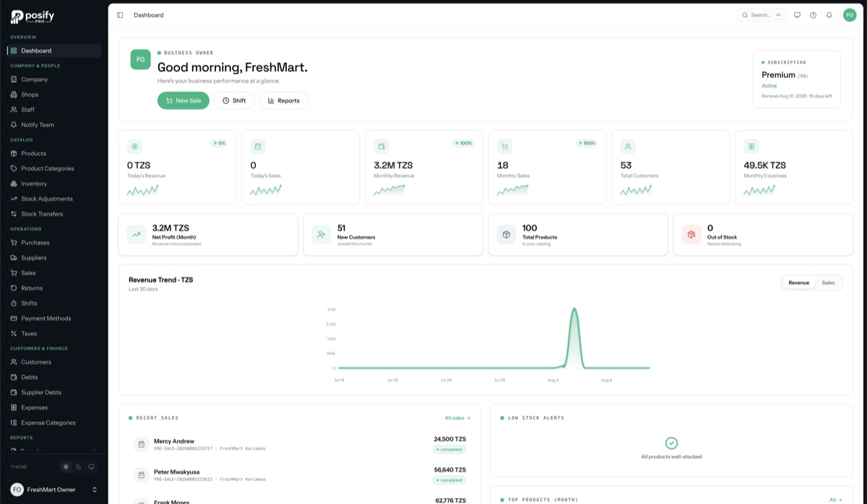Open the help question mark icon
Viewport: 867px width, 504px height.
(813, 15)
